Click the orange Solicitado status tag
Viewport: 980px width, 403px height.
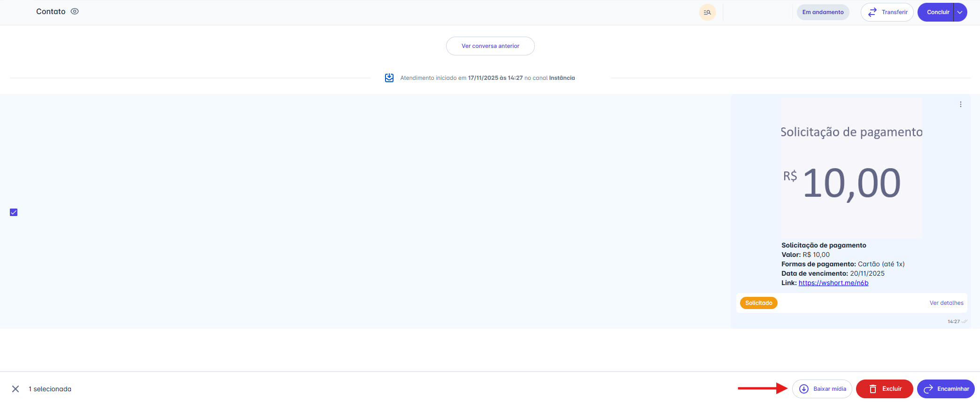(758, 303)
